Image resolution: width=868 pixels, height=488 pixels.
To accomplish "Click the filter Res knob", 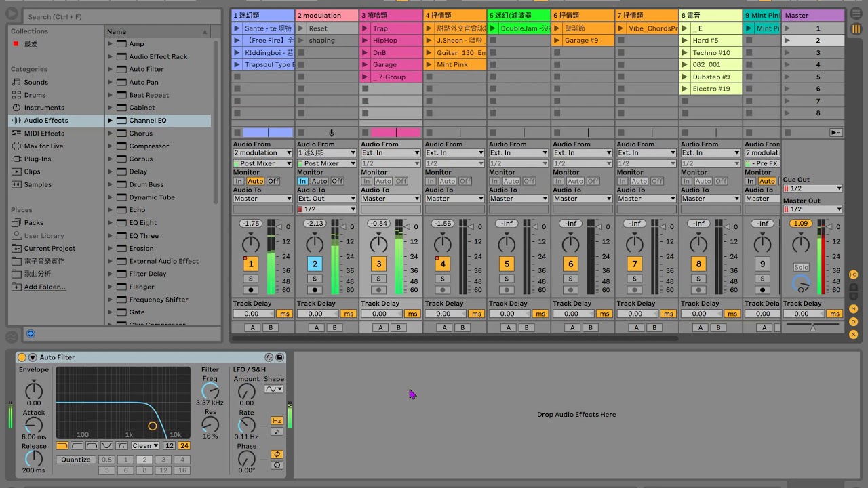I will [211, 424].
